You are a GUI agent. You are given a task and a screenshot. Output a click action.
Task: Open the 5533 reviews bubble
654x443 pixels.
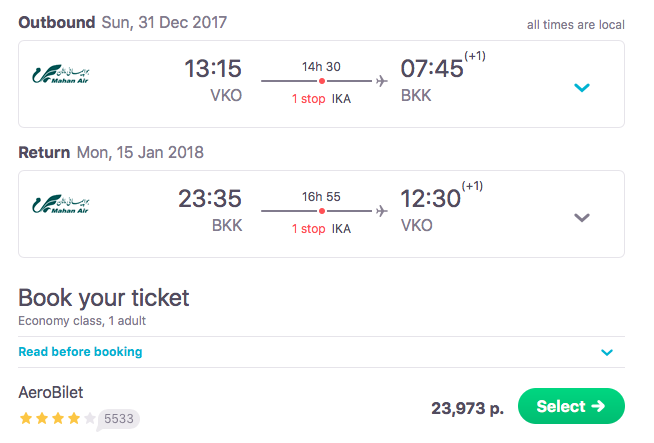pyautogui.click(x=119, y=419)
